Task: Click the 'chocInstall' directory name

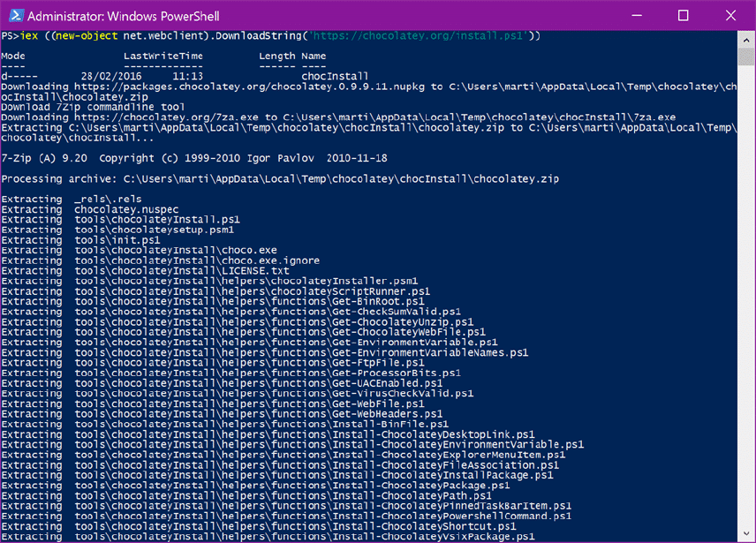Action: pos(335,76)
